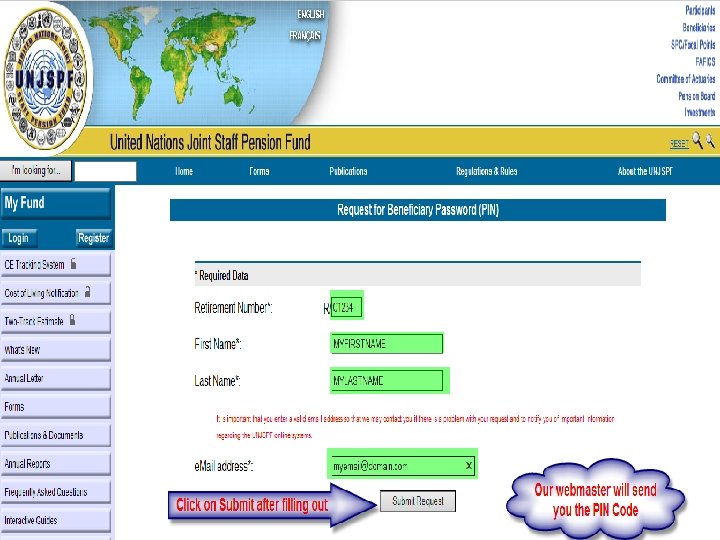The width and height of the screenshot is (720, 540).
Task: Click the second magnifier icon beside RESET
Action: click(710, 140)
